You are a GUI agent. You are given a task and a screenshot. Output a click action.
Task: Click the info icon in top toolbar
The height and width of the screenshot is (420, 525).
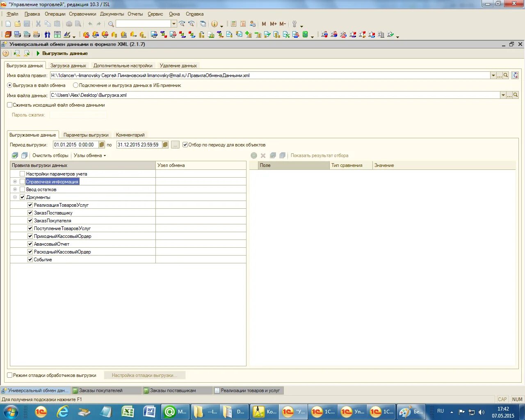point(214,24)
